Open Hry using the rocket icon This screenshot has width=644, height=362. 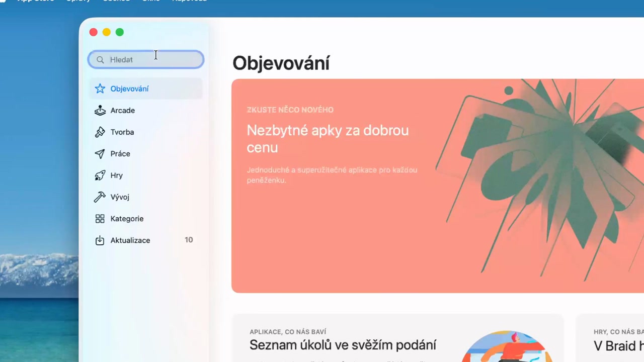pos(100,175)
